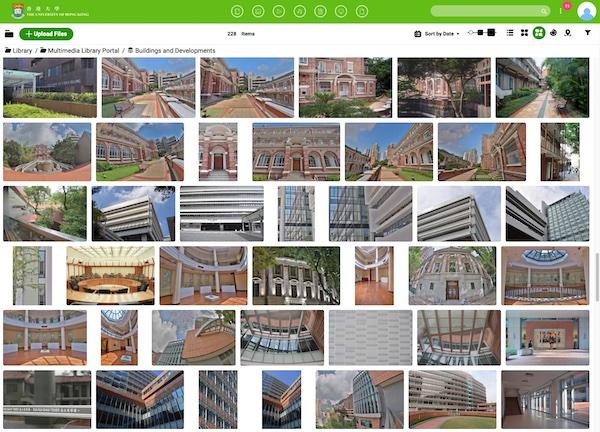Open first thumbnail with dark building and hedge
Screen dimensions: 600x432
50,88
